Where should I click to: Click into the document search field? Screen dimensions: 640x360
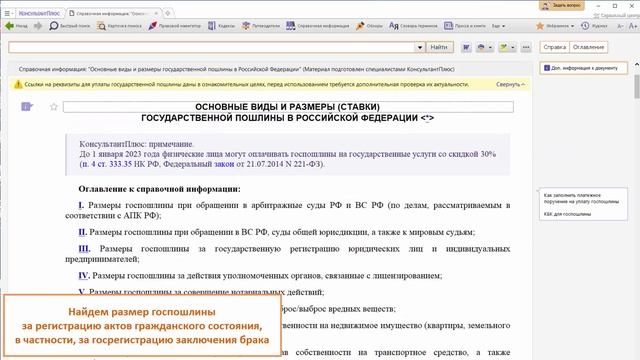(x=212, y=47)
